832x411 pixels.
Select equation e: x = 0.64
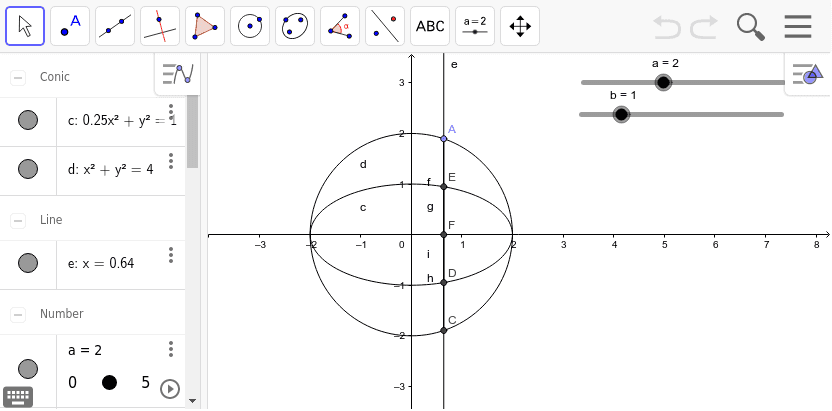(101, 263)
